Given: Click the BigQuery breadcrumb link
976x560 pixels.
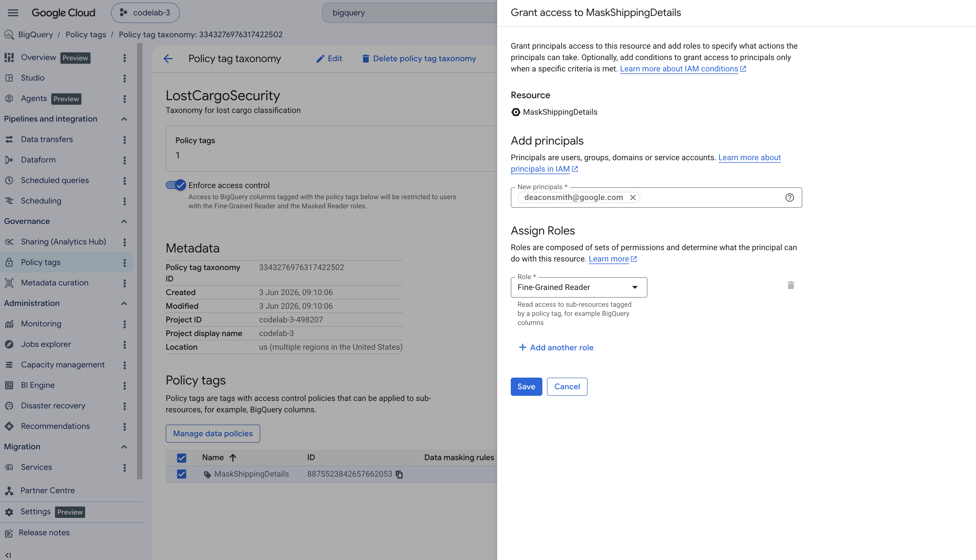Looking at the screenshot, I should (x=35, y=35).
